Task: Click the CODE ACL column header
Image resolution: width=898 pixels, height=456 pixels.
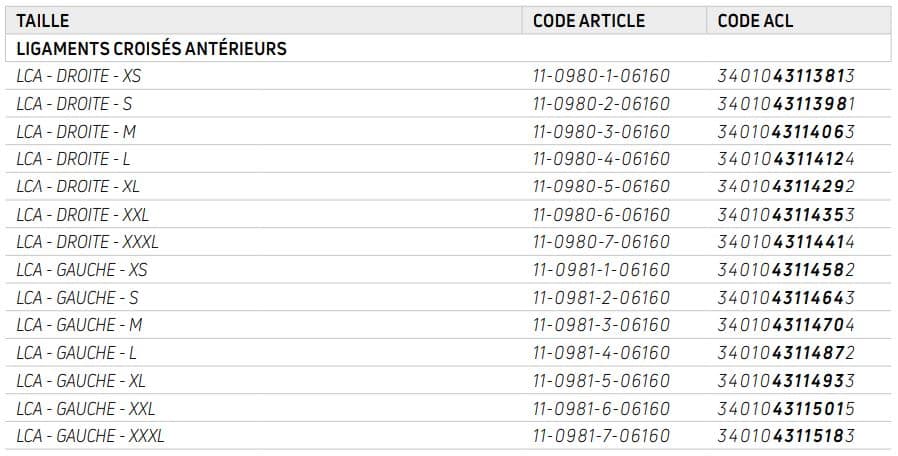Action: [x=756, y=20]
